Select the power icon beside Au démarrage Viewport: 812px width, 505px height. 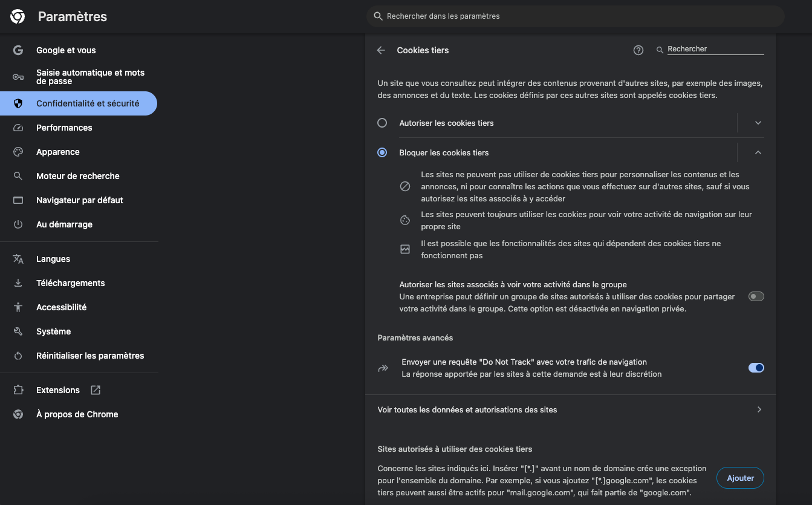coord(18,224)
